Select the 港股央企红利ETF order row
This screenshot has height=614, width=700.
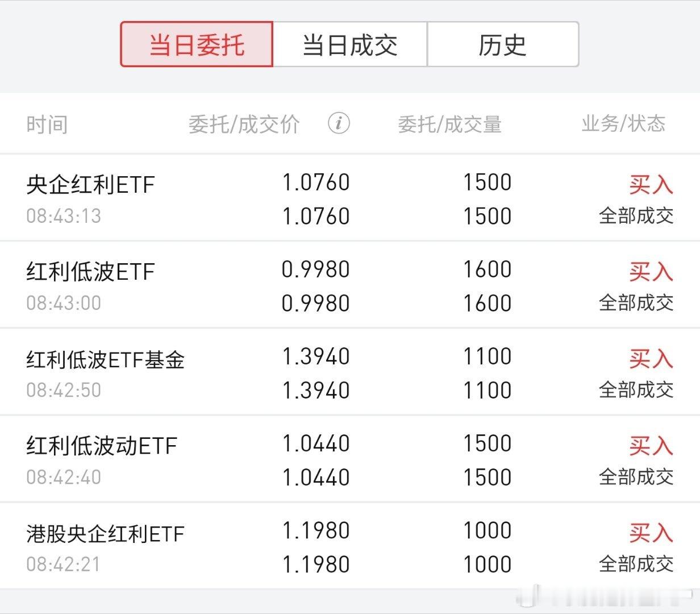[x=350, y=546]
